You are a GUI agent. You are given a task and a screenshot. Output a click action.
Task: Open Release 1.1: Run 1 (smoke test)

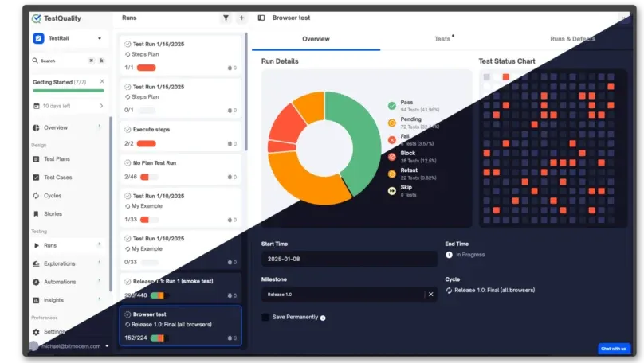pyautogui.click(x=181, y=288)
